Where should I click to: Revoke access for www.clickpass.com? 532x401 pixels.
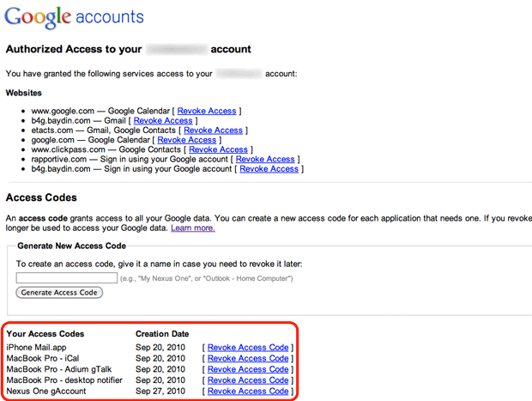(218, 149)
